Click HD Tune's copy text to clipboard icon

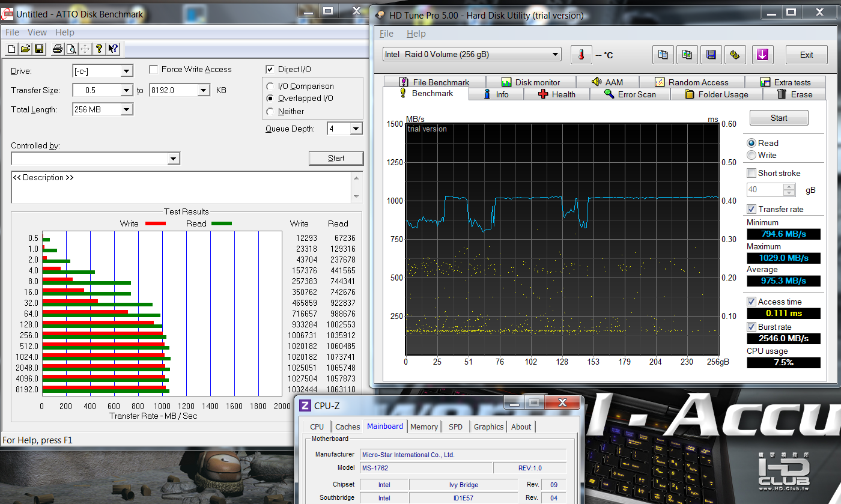click(663, 55)
